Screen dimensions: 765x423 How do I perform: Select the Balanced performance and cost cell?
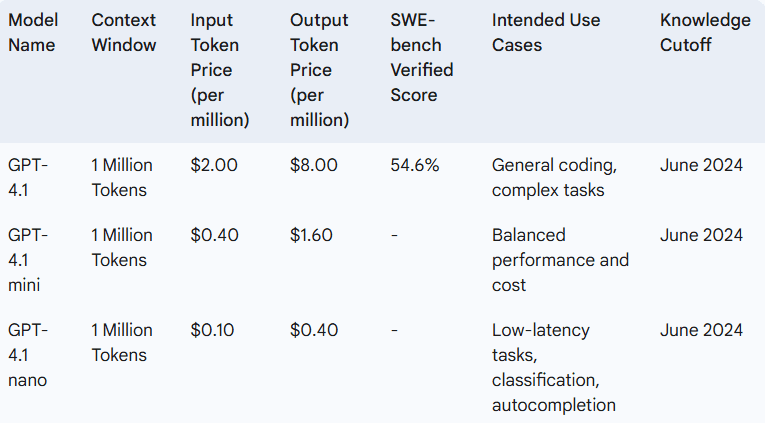point(560,260)
